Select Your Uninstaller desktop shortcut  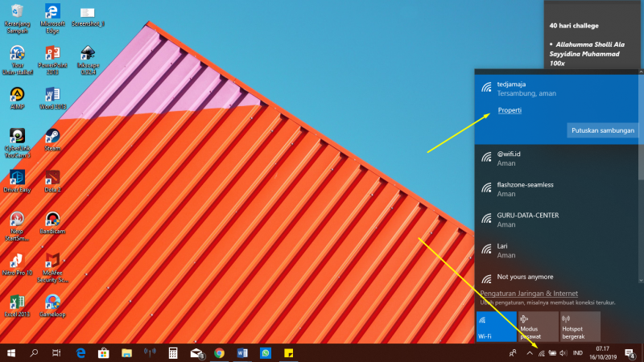pos(17,60)
